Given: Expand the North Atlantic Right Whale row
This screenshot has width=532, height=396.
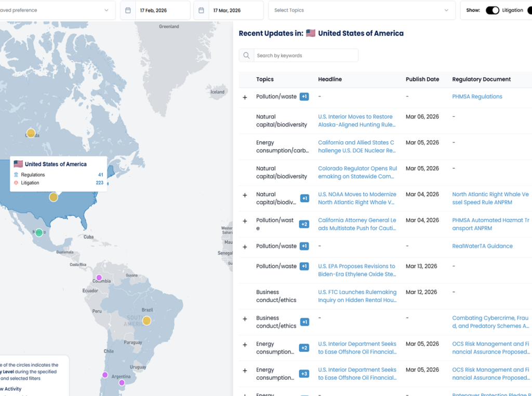Looking at the screenshot, I should click(245, 195).
